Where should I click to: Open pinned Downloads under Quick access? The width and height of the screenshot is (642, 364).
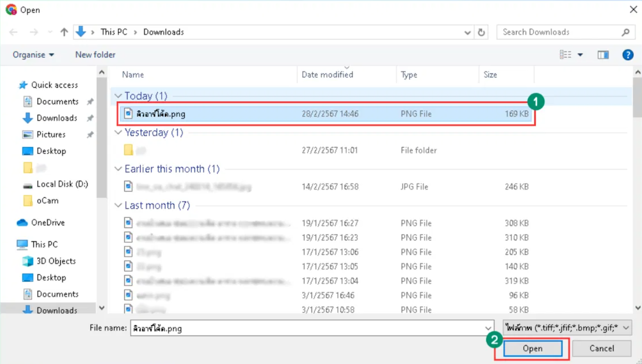tap(50, 118)
